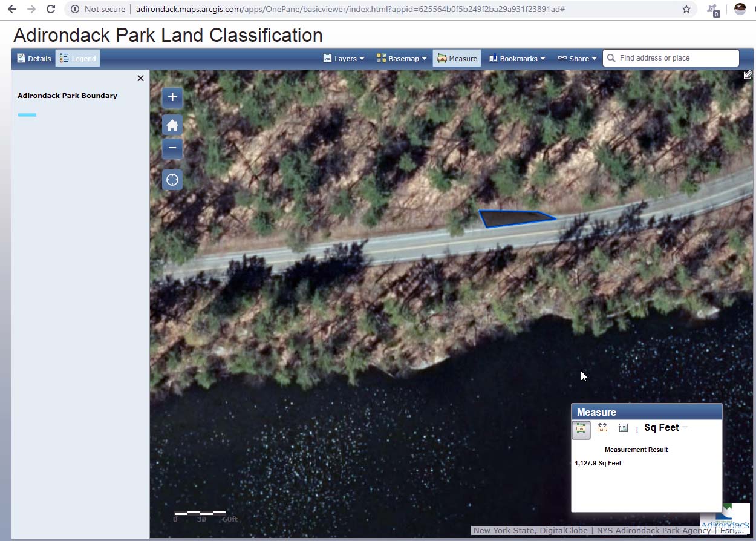Open the Sq Feet units dropdown
Screen dimensions: 756x541
pyautogui.click(x=666, y=428)
